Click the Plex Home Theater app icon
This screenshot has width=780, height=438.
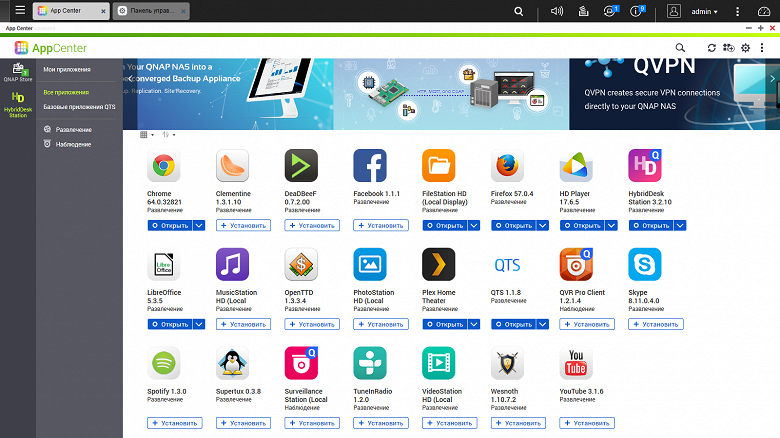click(x=438, y=264)
